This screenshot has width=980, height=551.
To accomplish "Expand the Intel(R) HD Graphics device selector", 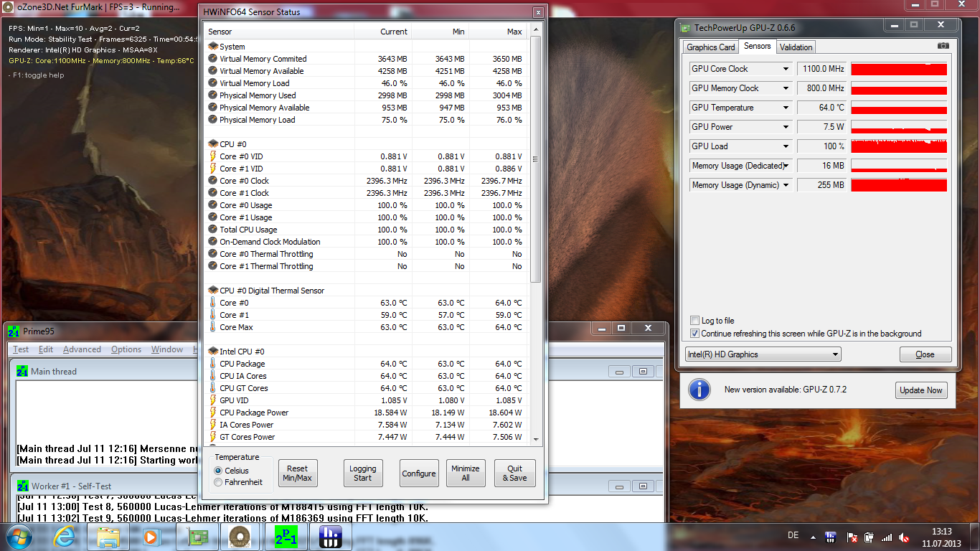I will coord(763,354).
